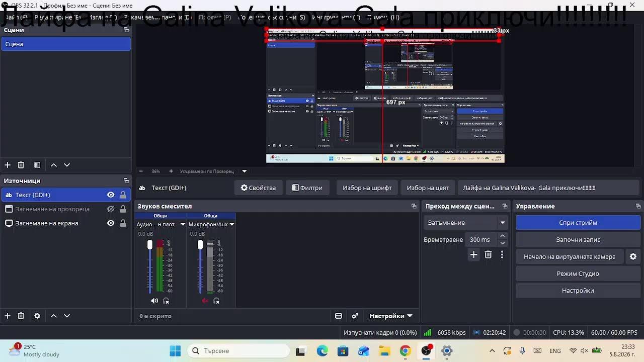This screenshot has width=644, height=362.
Task: Remove the selected scene with the trash icon
Action: pos(21,165)
